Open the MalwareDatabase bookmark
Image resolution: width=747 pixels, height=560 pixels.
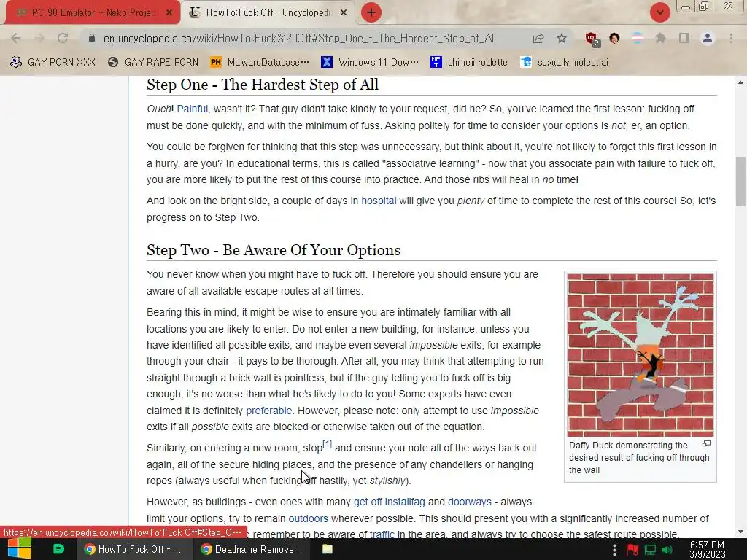(x=259, y=63)
